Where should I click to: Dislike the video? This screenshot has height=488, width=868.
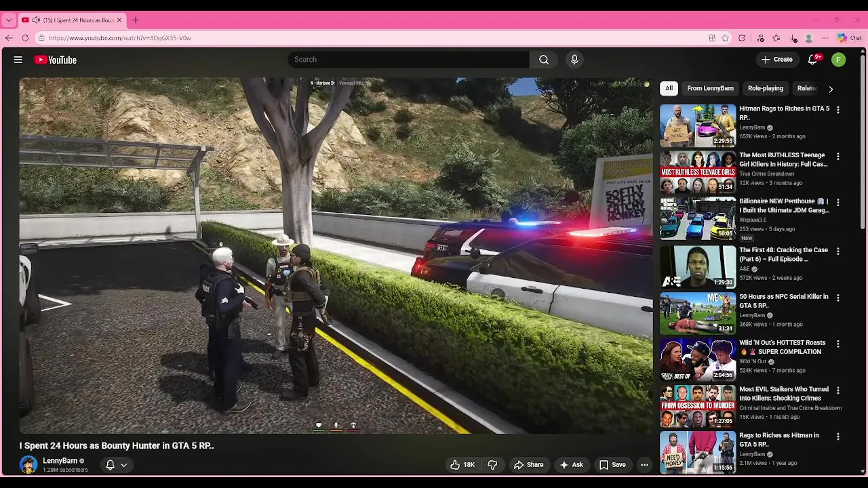pos(492,465)
